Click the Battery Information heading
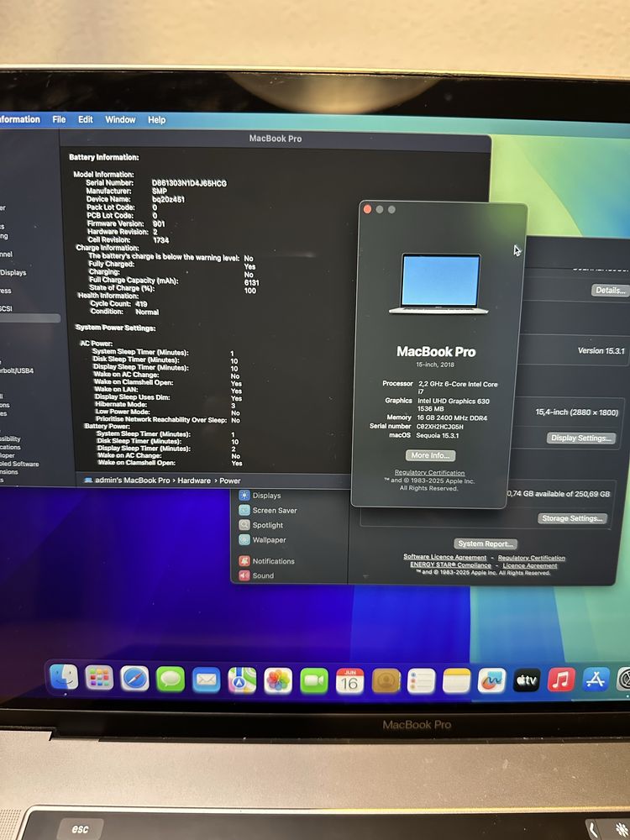The image size is (630, 840). pyautogui.click(x=104, y=157)
